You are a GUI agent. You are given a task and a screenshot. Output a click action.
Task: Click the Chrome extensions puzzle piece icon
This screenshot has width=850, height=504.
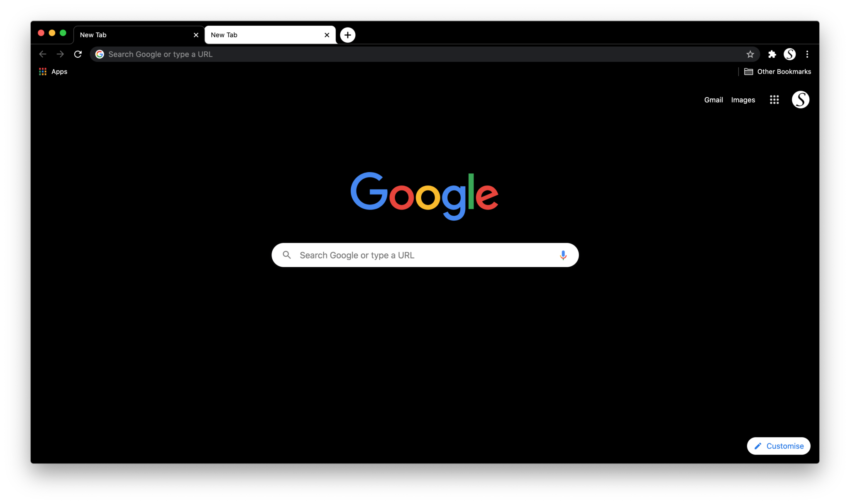coord(772,54)
